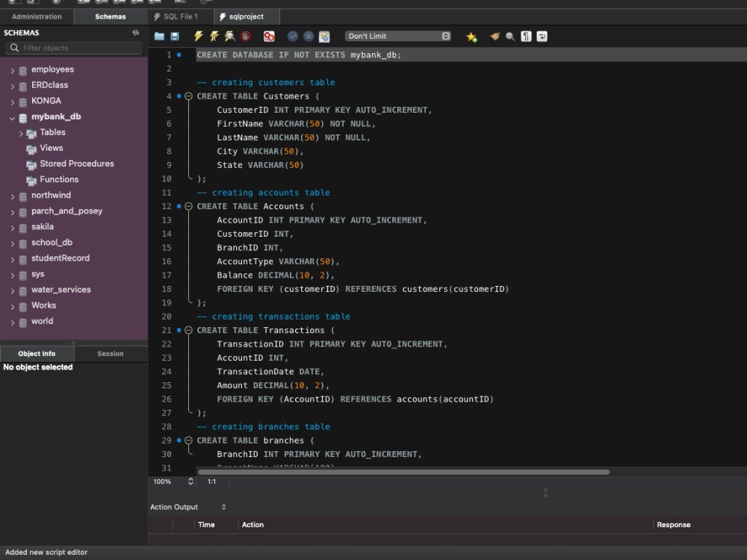The image size is (747, 560).
Task: Click the 'CREATE DATABASE IF NOT EXISTS' line
Action: (299, 55)
